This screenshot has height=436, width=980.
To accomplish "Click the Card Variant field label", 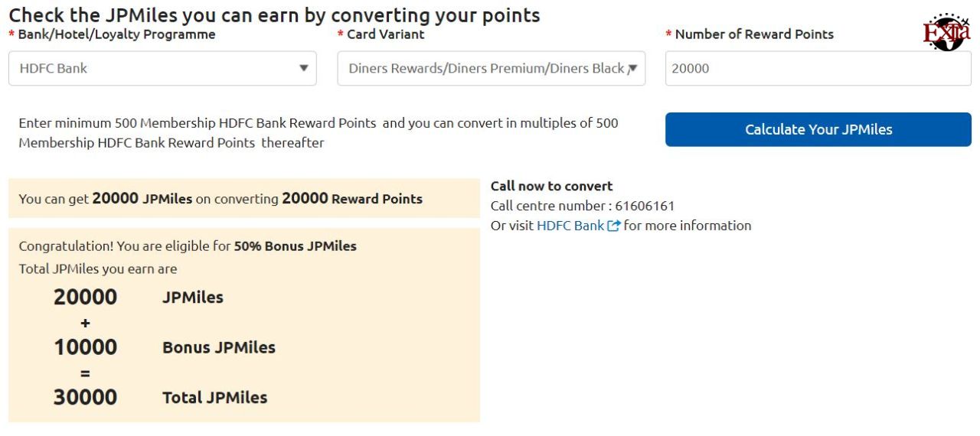I will pos(385,34).
